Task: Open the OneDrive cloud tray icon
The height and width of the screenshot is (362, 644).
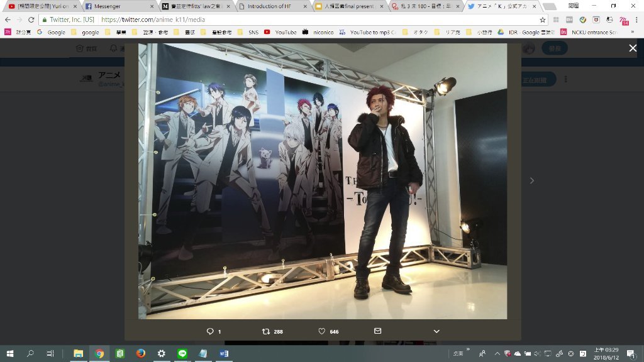Action: tap(518, 353)
